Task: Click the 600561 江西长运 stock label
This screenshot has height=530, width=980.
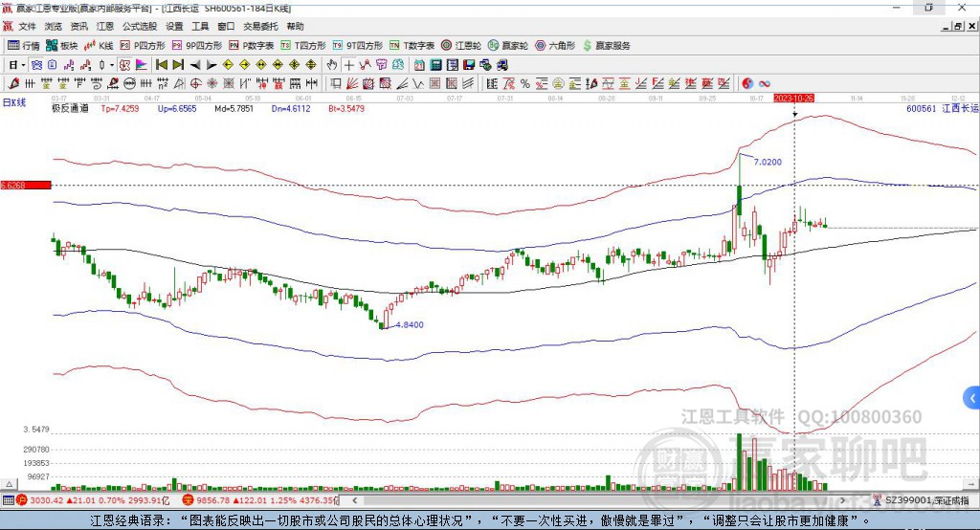Action: 942,109
